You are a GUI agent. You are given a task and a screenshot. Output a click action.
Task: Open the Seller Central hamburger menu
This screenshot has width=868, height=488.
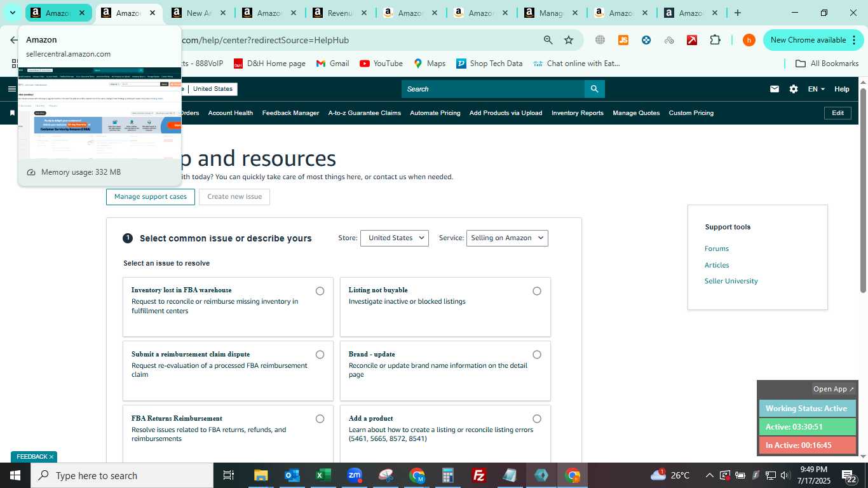(11, 89)
